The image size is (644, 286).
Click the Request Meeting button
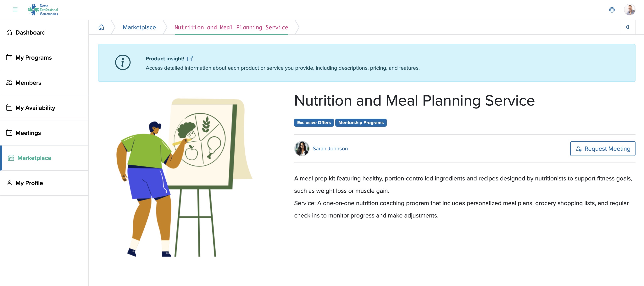[601, 148]
